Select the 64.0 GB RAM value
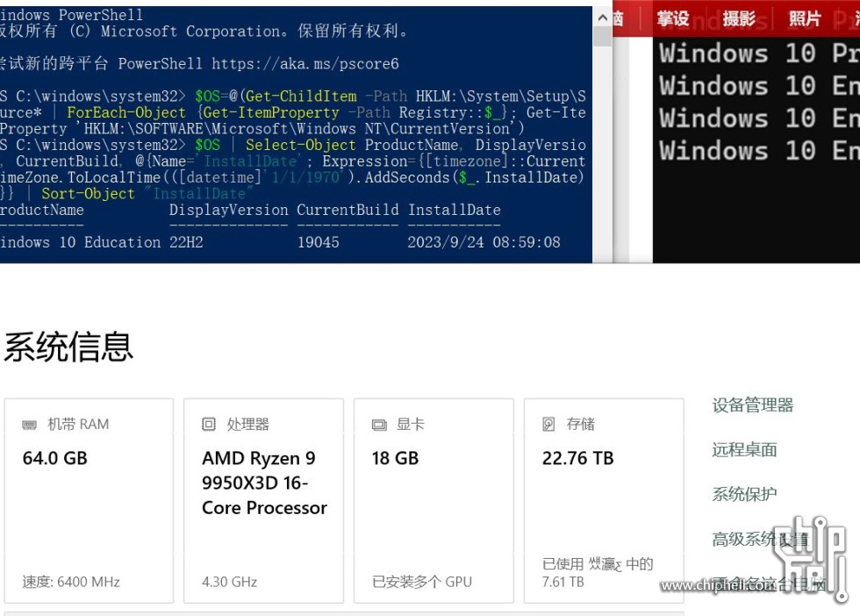This screenshot has width=860, height=616. pyautogui.click(x=54, y=458)
